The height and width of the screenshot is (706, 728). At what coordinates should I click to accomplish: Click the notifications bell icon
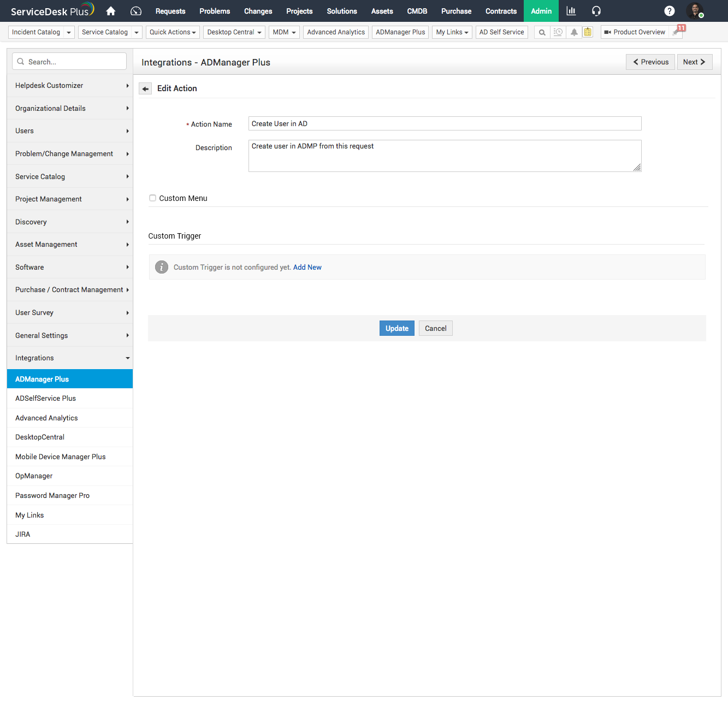[x=574, y=32]
